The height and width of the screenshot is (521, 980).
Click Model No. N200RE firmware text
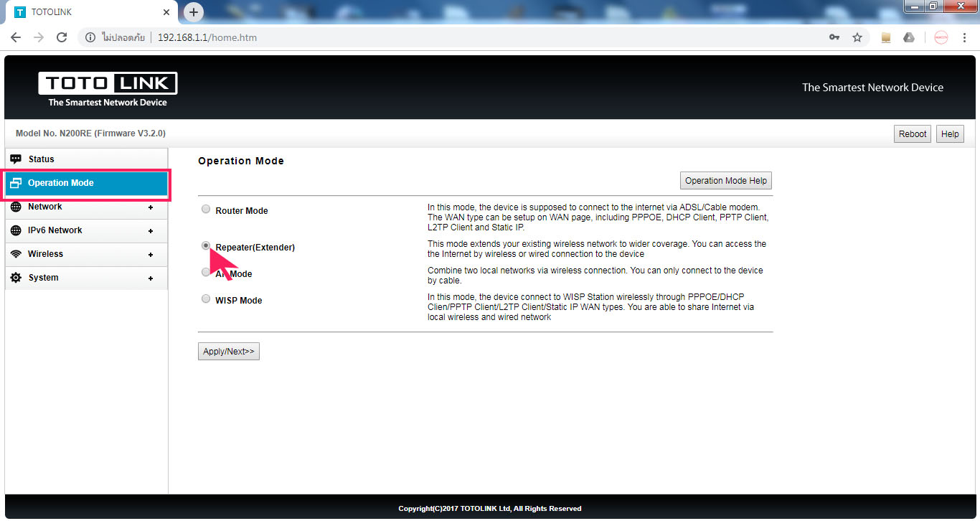90,133
